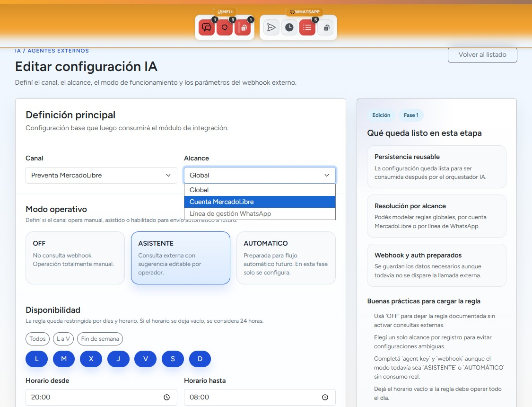Click the Editar configuración IA title

pyautogui.click(x=86, y=67)
